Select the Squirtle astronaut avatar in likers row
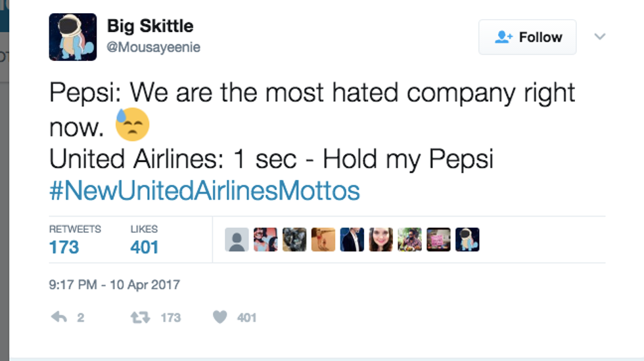The width and height of the screenshot is (644, 361). (x=467, y=240)
